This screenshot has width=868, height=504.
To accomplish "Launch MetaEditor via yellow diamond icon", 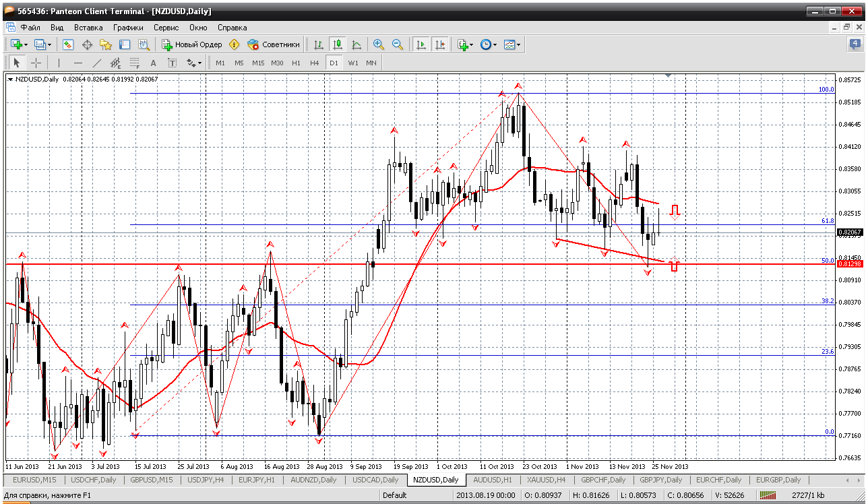I will click(x=234, y=44).
